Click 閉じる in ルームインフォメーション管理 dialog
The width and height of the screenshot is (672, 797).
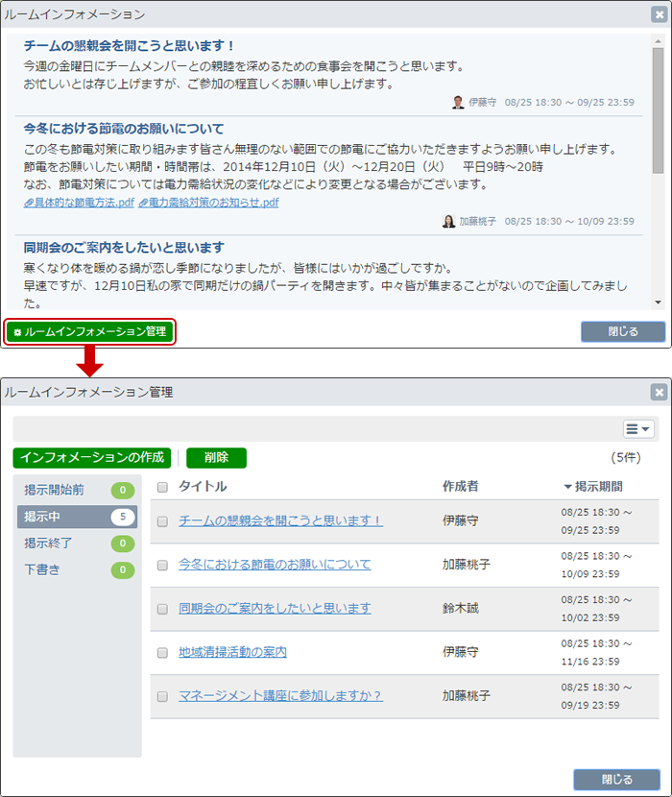coord(616,779)
